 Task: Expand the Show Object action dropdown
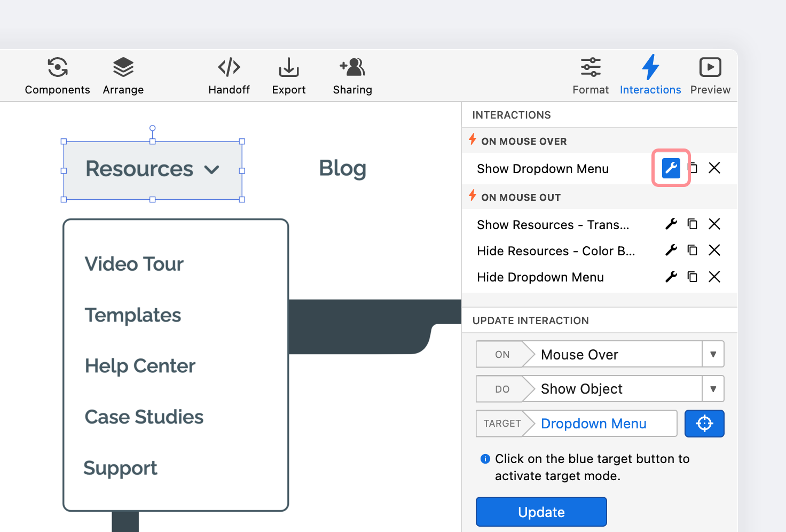(x=713, y=389)
